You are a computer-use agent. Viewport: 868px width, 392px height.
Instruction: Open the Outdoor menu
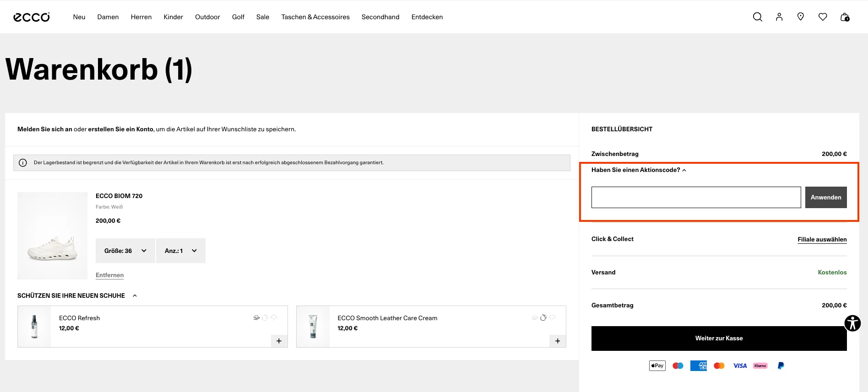tap(207, 17)
